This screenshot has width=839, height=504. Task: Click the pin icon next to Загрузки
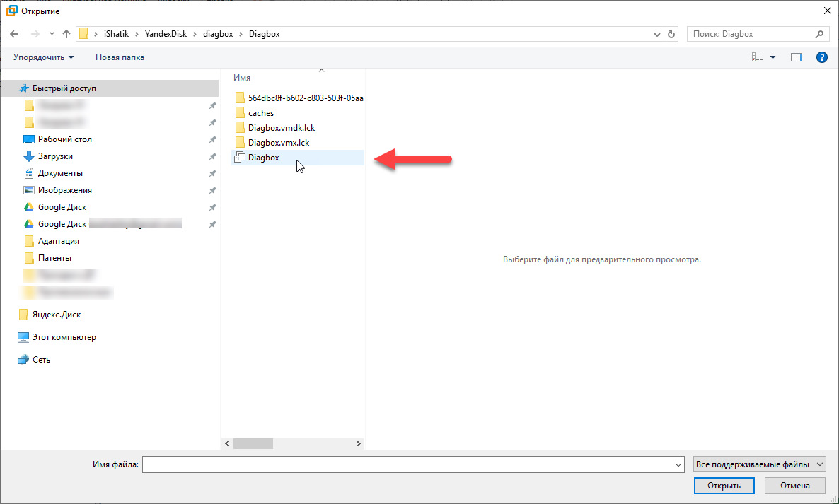point(212,156)
